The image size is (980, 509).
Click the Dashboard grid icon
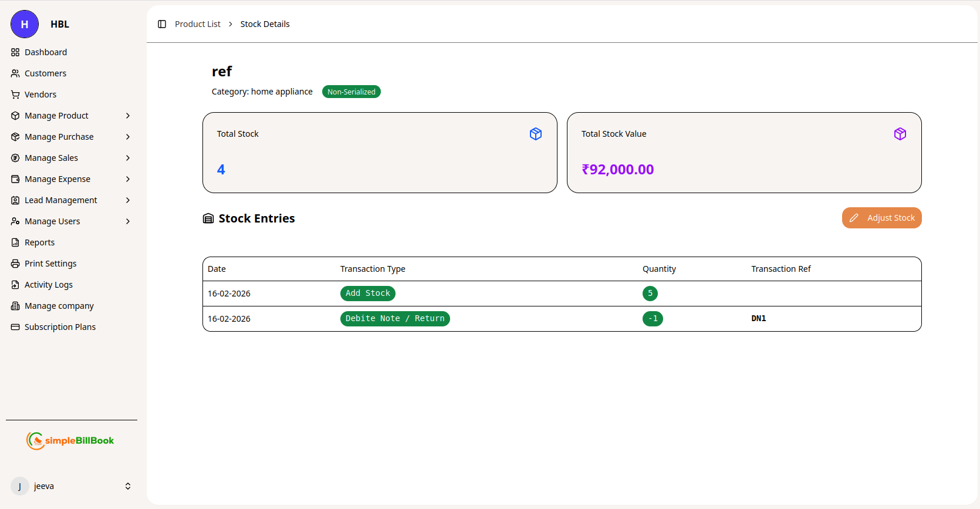coord(15,52)
